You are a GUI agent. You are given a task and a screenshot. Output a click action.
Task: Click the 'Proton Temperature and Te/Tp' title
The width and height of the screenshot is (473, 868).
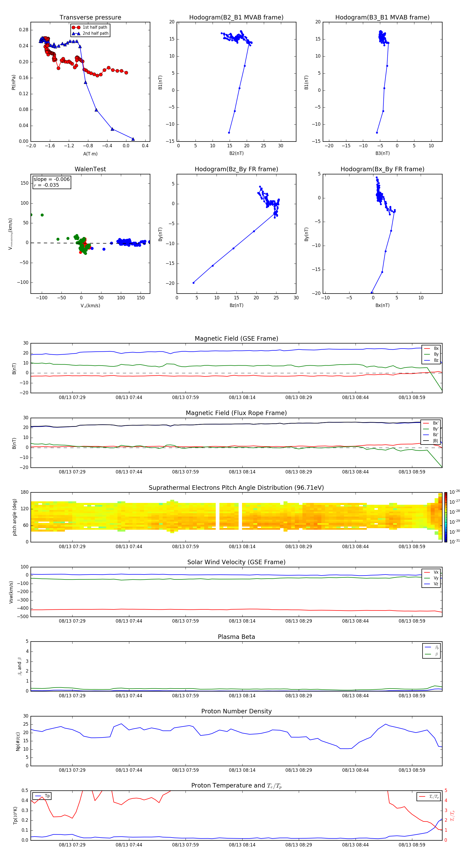(x=236, y=786)
